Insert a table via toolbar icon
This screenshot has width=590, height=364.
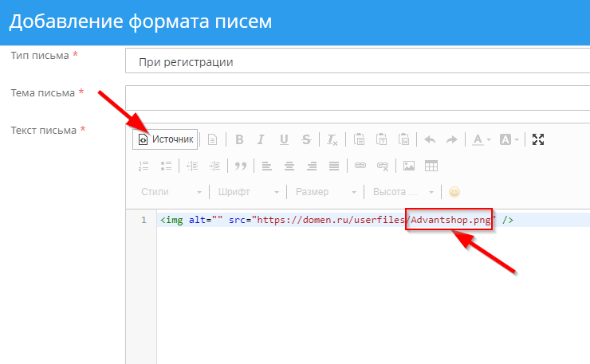(431, 166)
